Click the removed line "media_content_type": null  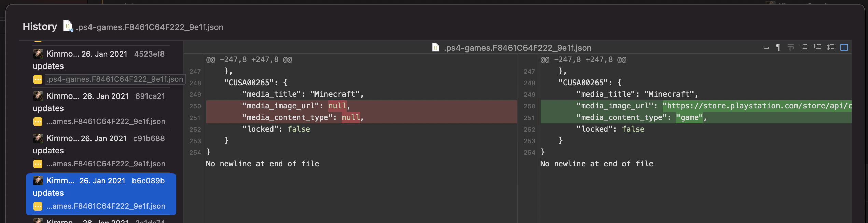pos(362,118)
